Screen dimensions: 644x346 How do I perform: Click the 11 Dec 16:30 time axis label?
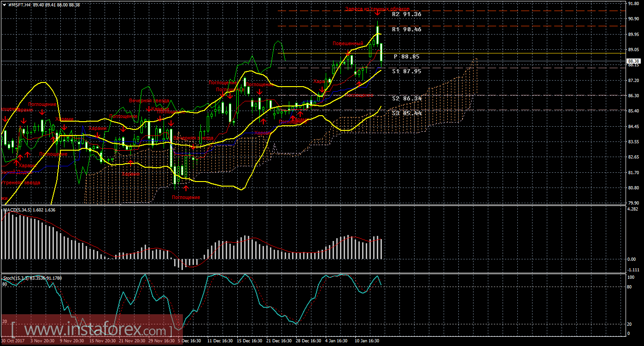coord(220,341)
